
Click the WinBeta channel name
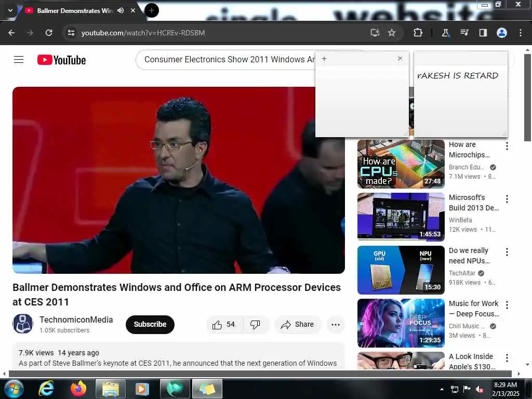[460, 220]
